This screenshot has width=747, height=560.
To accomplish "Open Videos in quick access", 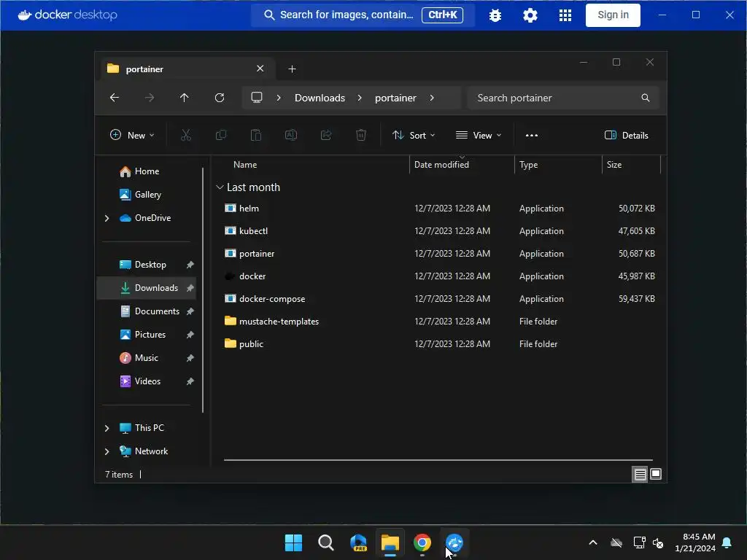I will click(x=146, y=381).
